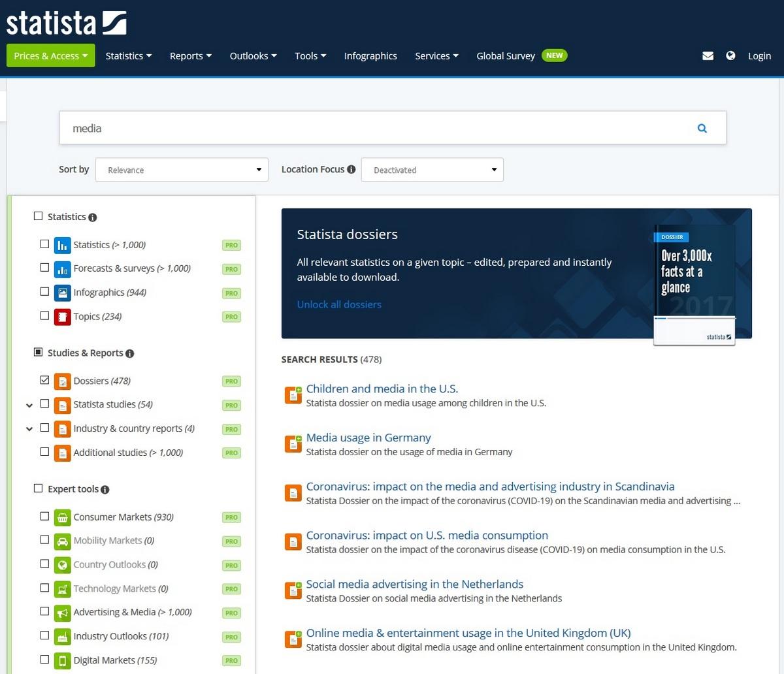Click the red Topics icon
Image resolution: width=784 pixels, height=674 pixels.
62,317
